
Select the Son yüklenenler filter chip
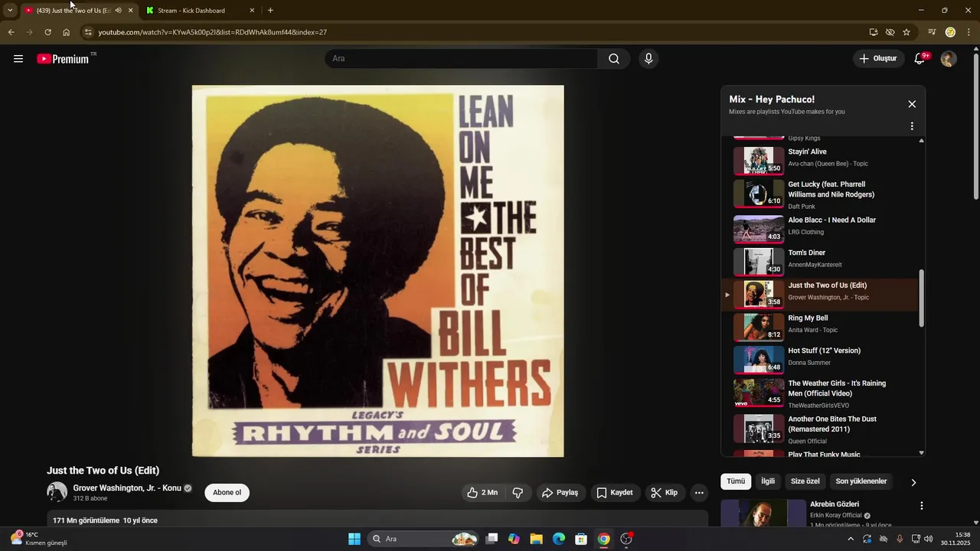(x=861, y=481)
